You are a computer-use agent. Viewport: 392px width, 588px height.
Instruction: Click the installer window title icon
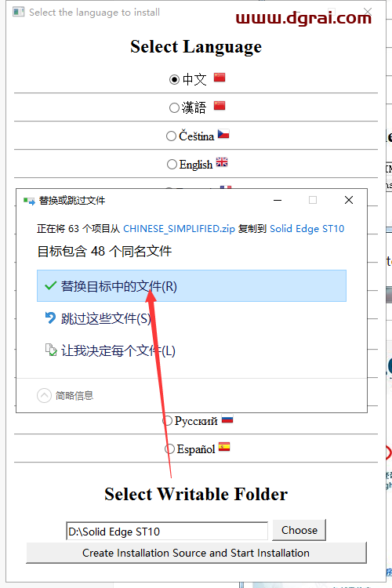[18, 12]
